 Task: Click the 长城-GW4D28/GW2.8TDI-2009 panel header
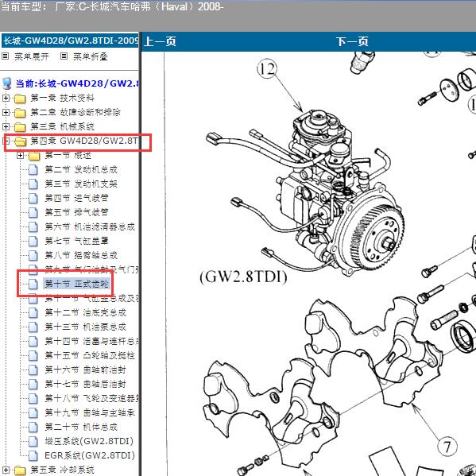(x=70, y=41)
